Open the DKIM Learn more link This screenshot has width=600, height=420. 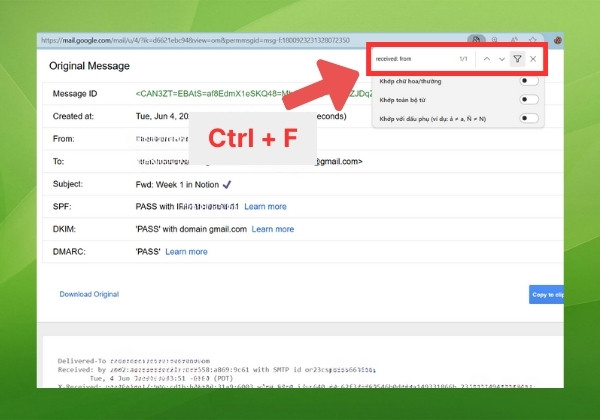[273, 229]
